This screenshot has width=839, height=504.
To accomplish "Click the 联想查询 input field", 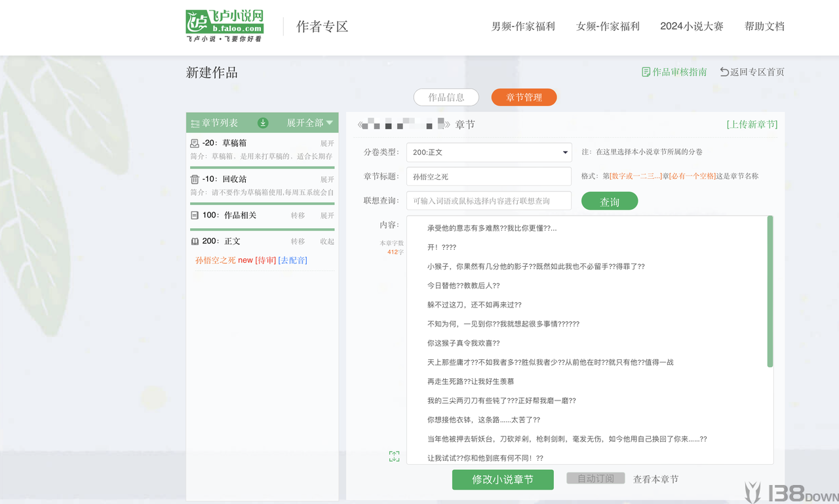I will pyautogui.click(x=489, y=201).
